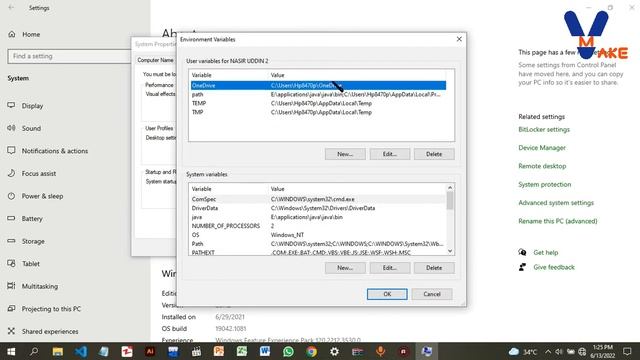Open WhatsApp from the taskbar
Viewport: 640px width, 360px height.
point(288,351)
